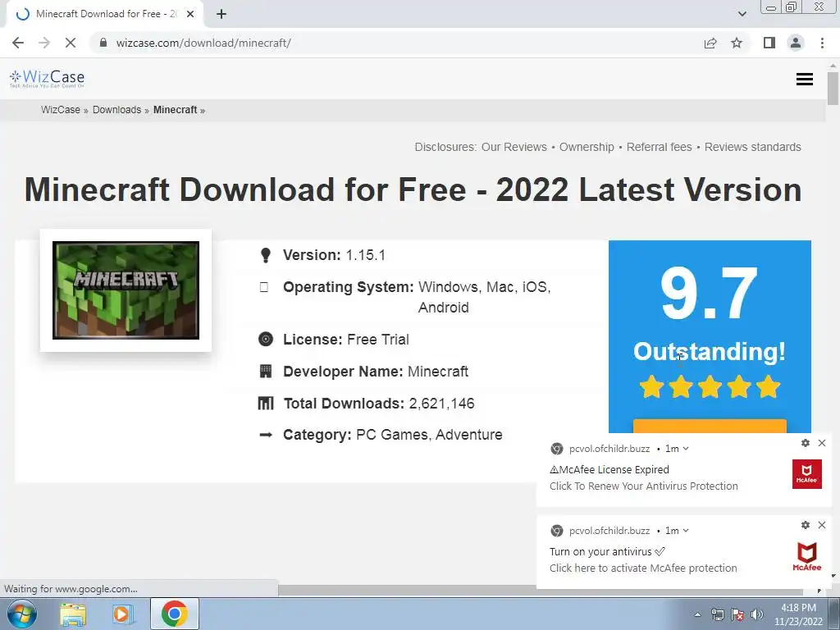Open the Reviews standards link
840x630 pixels.
[x=753, y=147]
